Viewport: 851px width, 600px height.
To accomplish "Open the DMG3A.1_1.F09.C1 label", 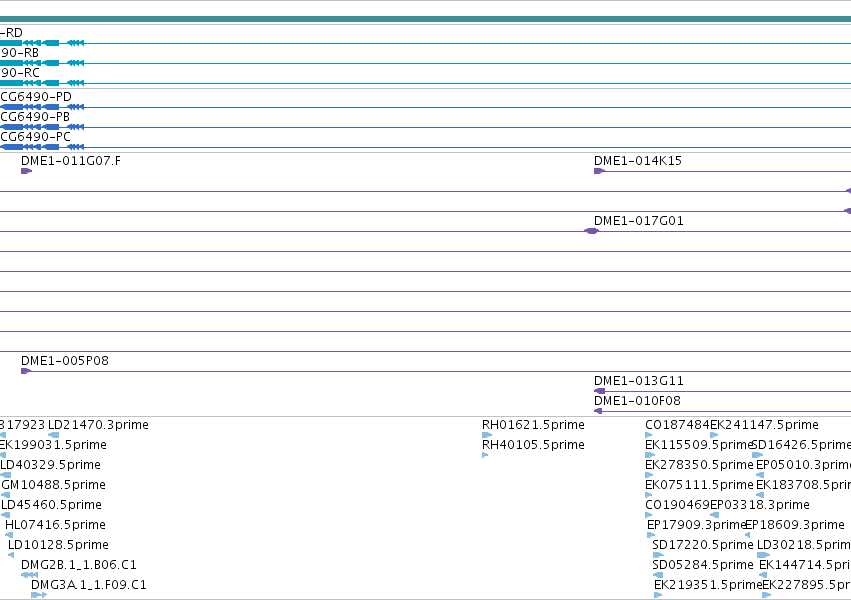I will coord(88,585).
